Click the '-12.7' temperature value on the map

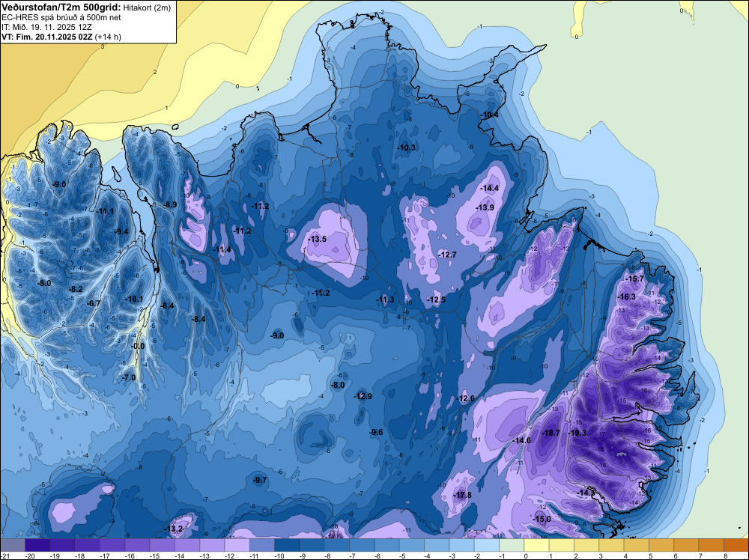coord(448,255)
